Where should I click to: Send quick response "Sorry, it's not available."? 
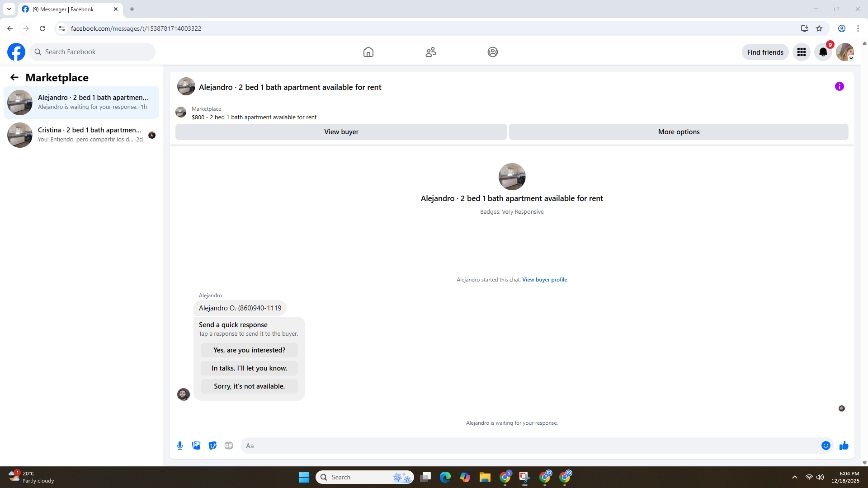tap(250, 386)
